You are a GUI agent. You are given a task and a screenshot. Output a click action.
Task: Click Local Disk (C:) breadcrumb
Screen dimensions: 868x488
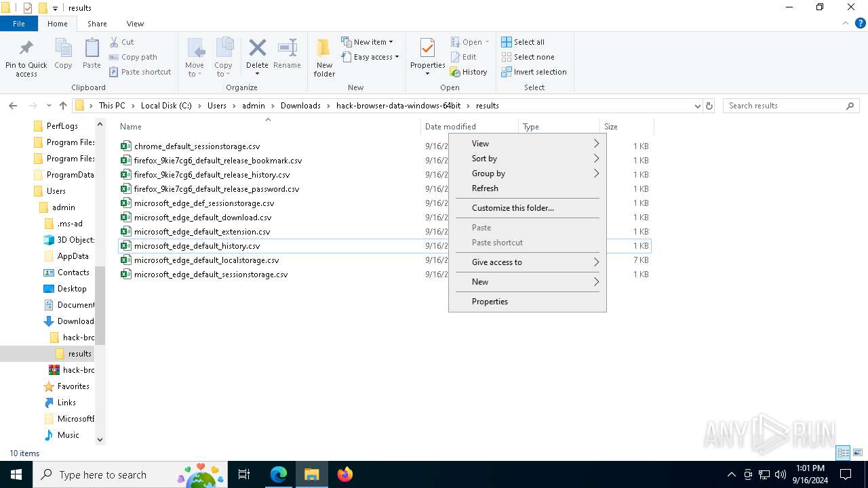coord(166,106)
